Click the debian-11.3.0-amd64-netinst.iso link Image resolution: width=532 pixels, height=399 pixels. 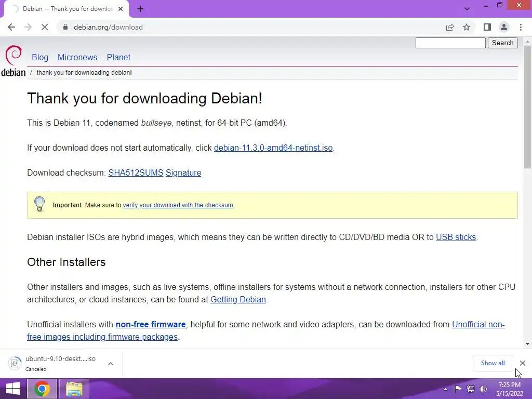[273, 148]
